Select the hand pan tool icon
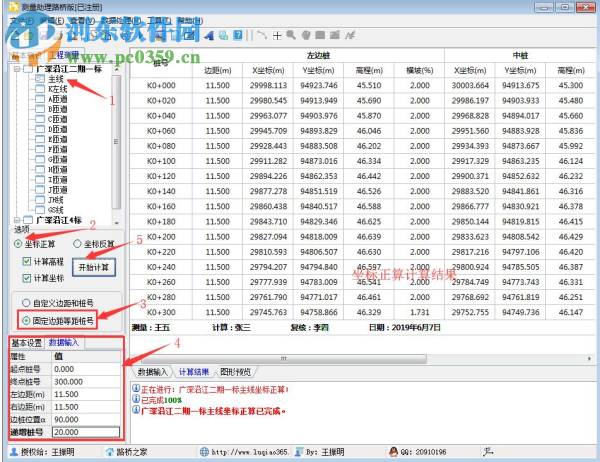Viewport: 600px width, 462px height. coord(306,36)
